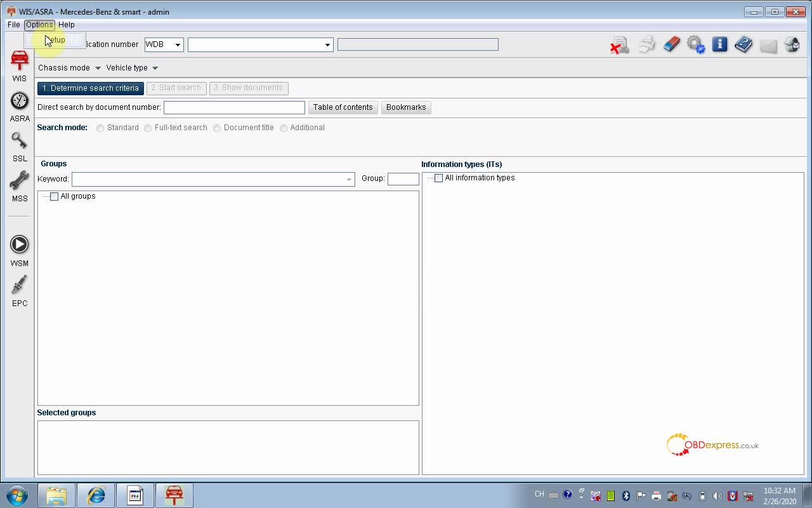Open Windows Start menu orb
Screen dimensions: 812x508
point(17,495)
